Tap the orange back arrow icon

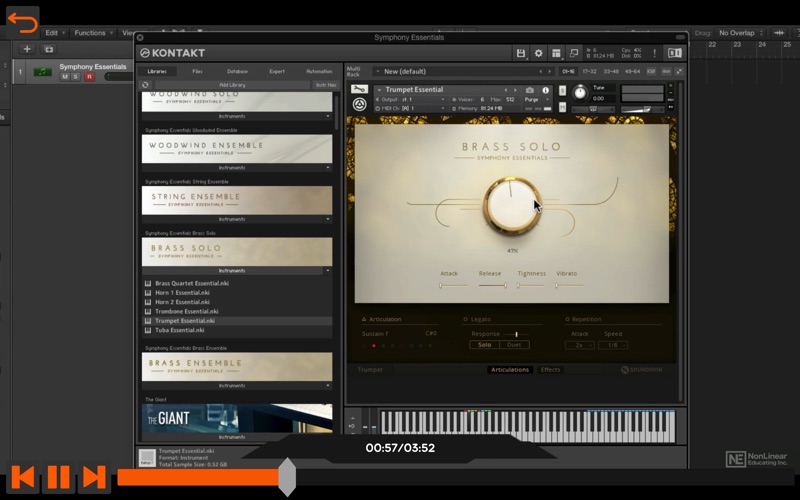tap(22, 22)
